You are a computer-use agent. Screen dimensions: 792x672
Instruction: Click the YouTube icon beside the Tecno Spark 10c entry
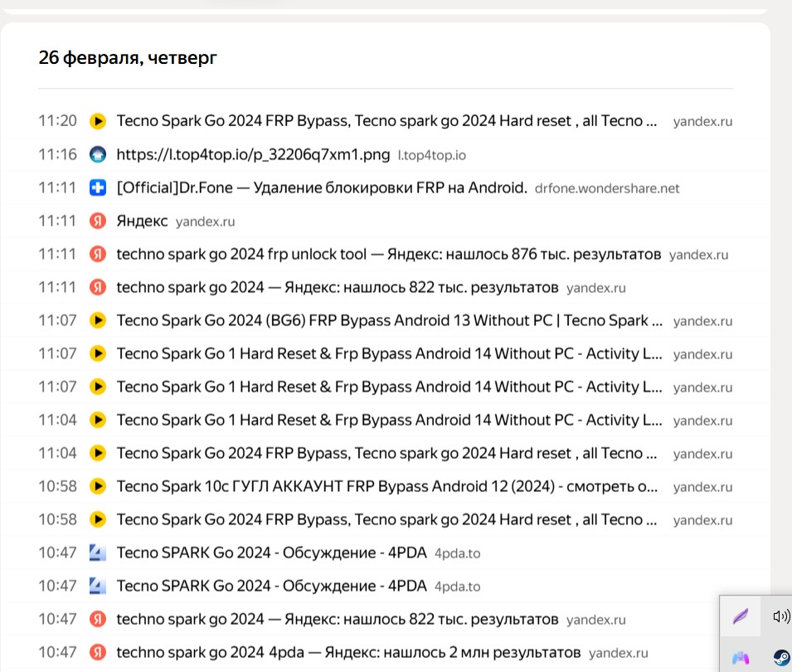click(98, 486)
